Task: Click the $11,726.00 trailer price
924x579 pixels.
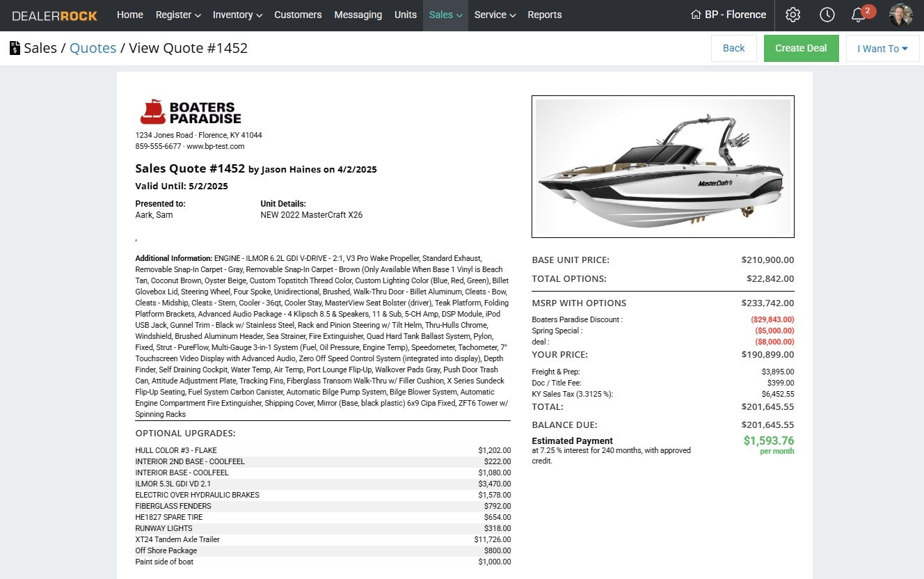Action: coord(493,539)
